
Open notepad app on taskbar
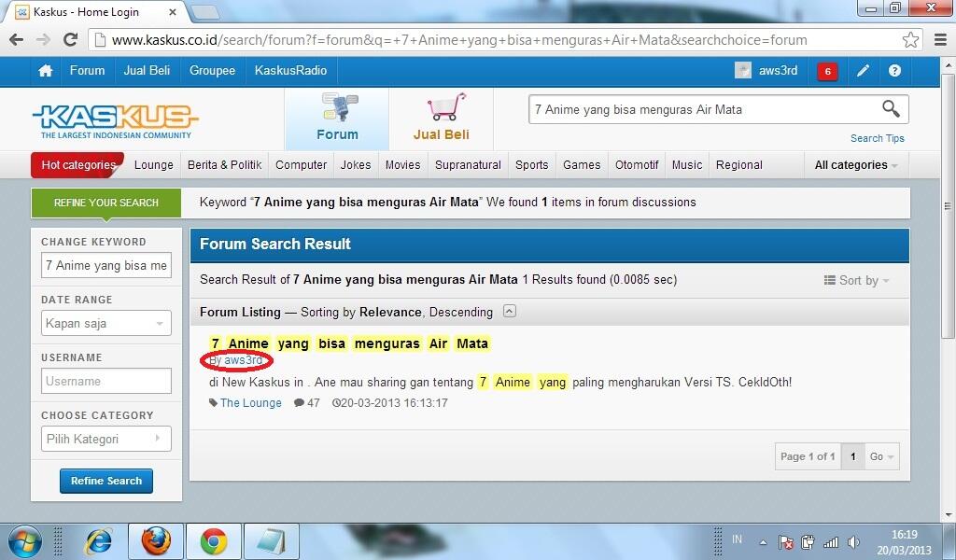tap(271, 541)
